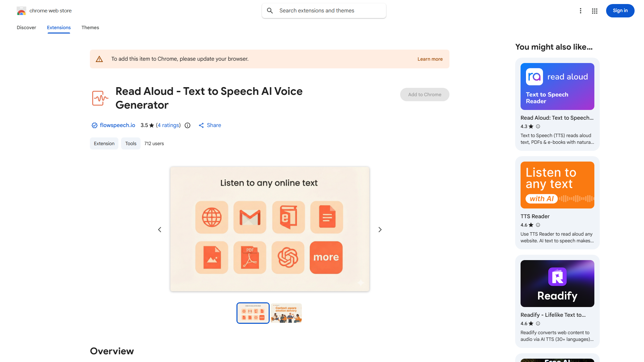
Task: Open the three-dot more options menu
Action: (580, 11)
